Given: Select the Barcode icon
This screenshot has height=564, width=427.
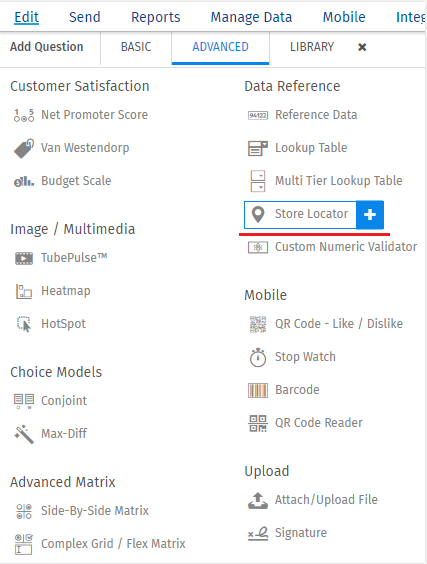Looking at the screenshot, I should tap(258, 390).
